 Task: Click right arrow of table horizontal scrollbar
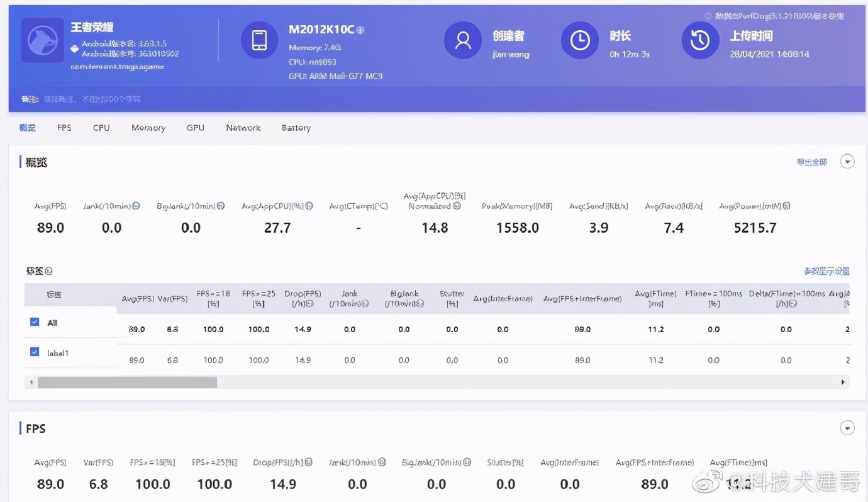(x=843, y=382)
